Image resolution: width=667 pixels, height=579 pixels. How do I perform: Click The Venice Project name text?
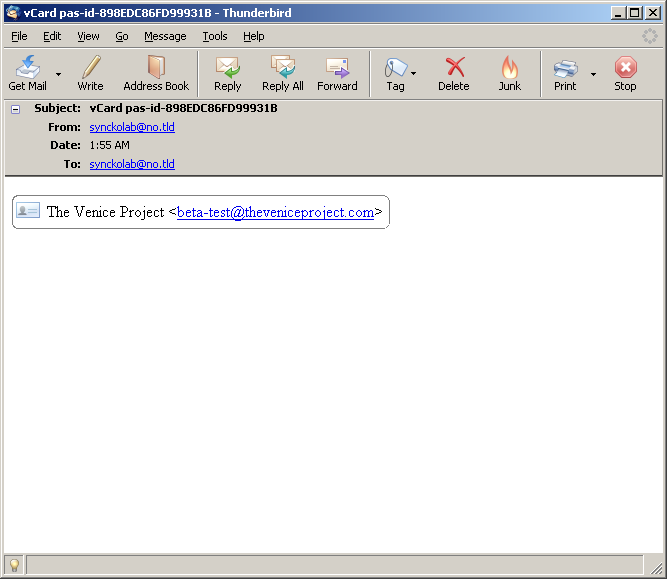[x=105, y=212]
